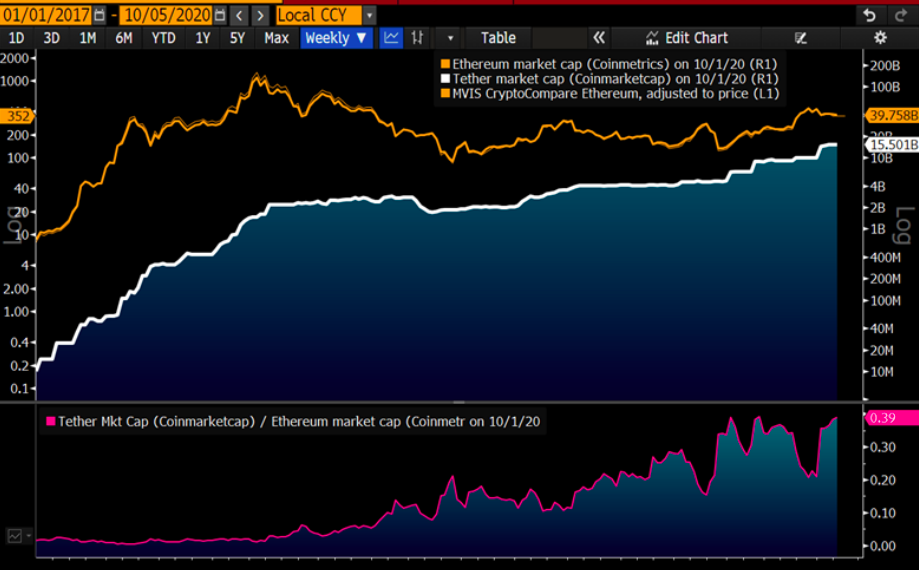Click the pink Tether/Ethereum ratio legend swatch
Viewport: 919px width, 570px height.
[50, 422]
